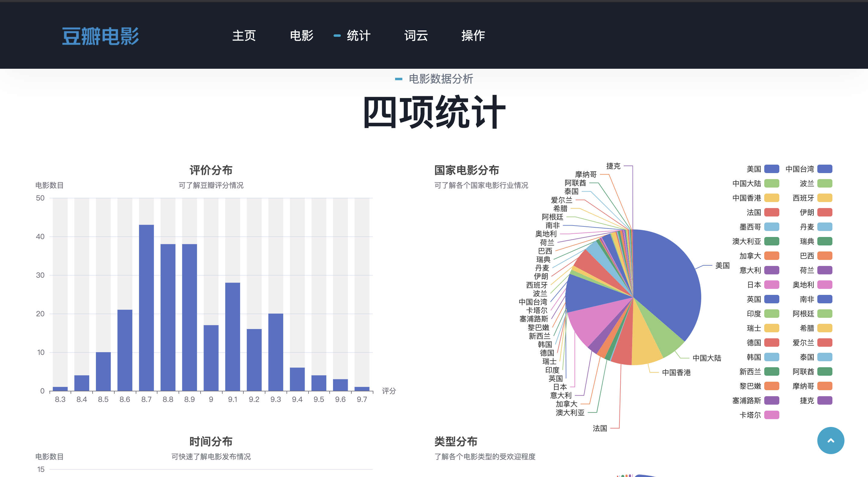This screenshot has width=868, height=477.
Task: Open the 词云 page
Action: (416, 35)
